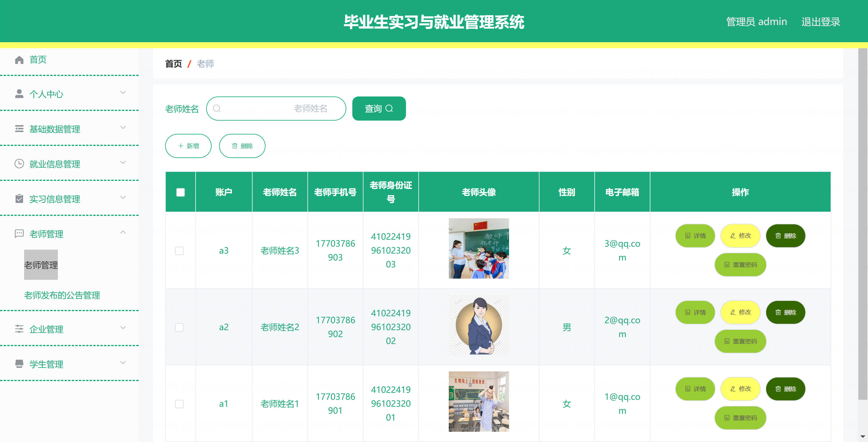Viewport: 868px width, 442px height.
Task: Open 老师发布的公告管理 submenu item
Action: coord(62,295)
